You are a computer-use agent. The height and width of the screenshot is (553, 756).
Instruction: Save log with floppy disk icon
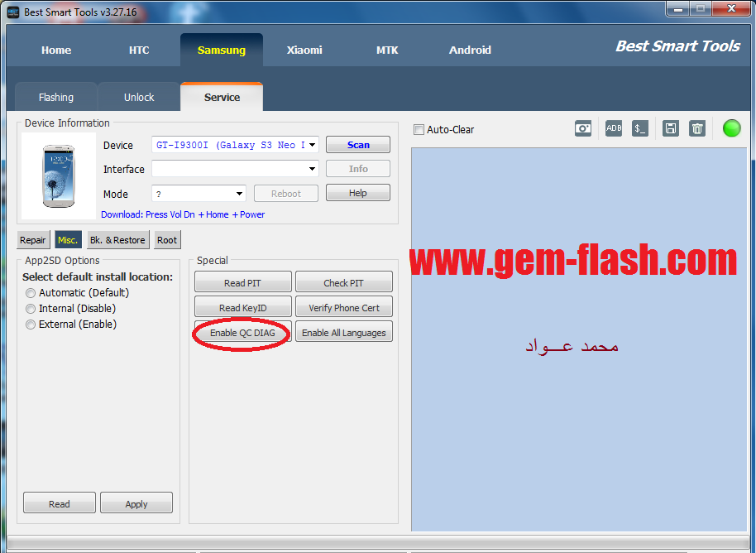[x=670, y=128]
